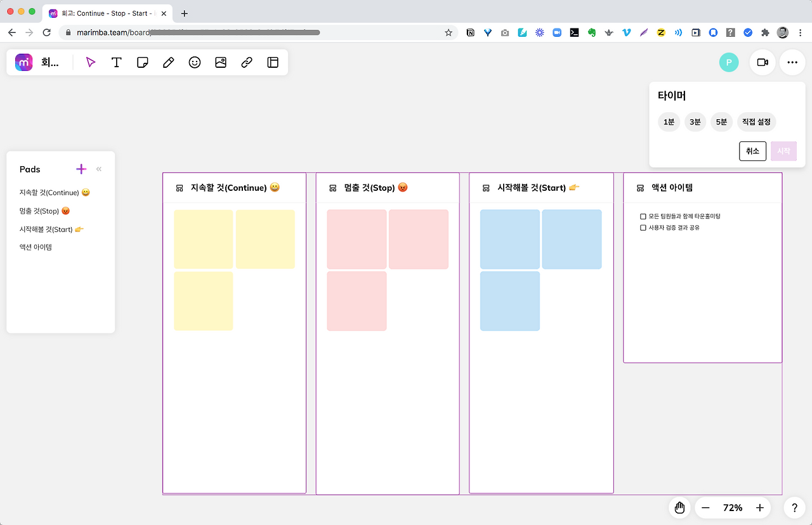Click the board title 회... in the toolbar

pyautogui.click(x=49, y=62)
